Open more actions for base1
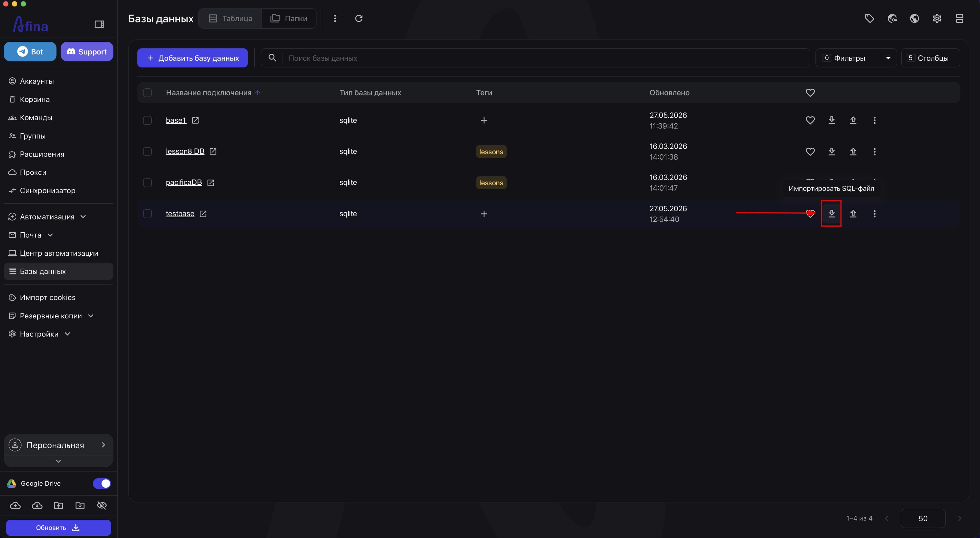This screenshot has width=980, height=538. (874, 120)
